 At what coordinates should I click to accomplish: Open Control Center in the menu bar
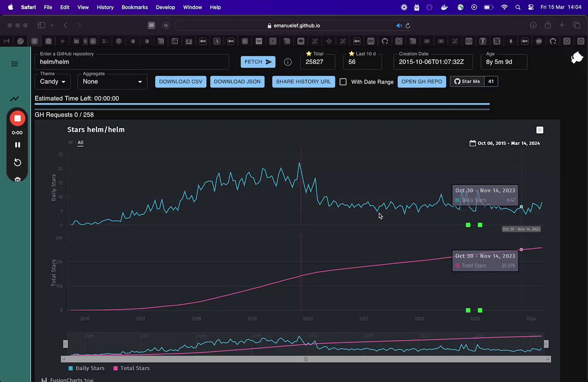click(x=531, y=7)
